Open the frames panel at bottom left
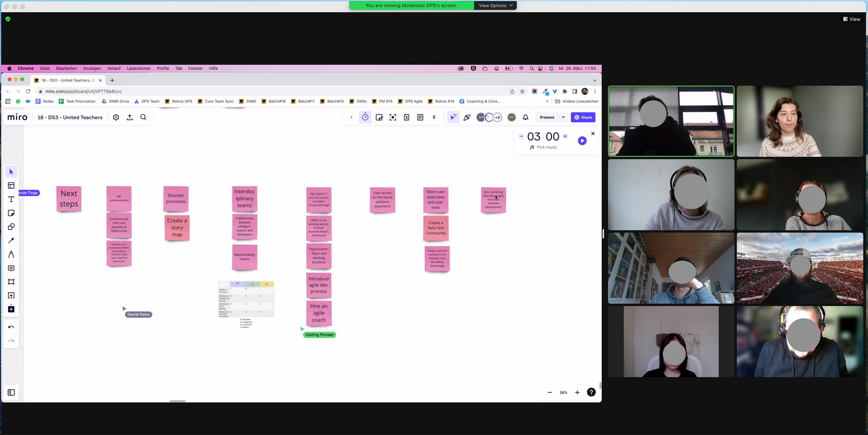Image resolution: width=868 pixels, height=435 pixels. pos(11,393)
